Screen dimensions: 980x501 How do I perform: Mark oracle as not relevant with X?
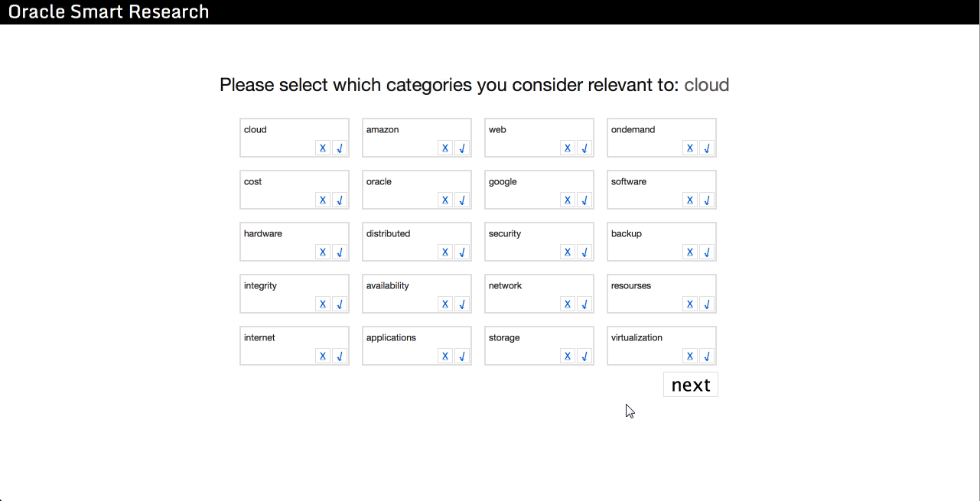click(445, 200)
